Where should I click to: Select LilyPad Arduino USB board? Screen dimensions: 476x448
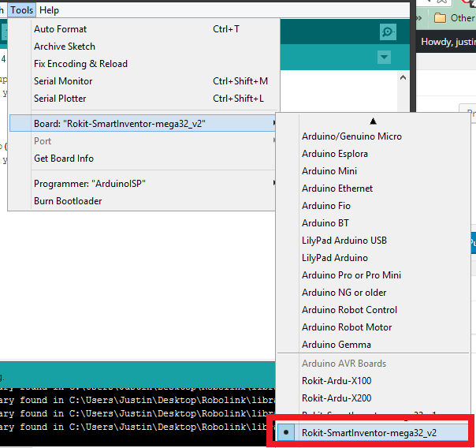(373, 241)
